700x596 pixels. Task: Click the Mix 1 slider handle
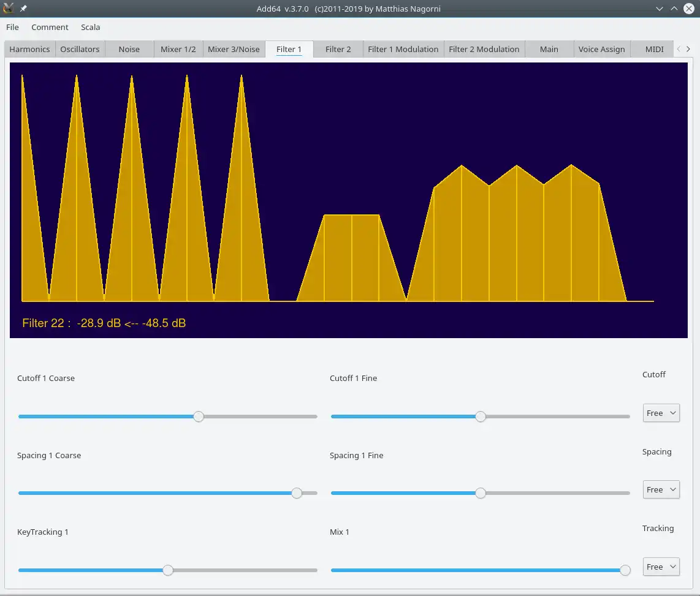click(x=625, y=570)
